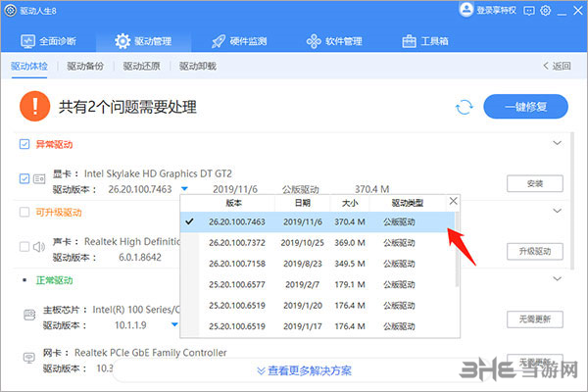Switch to the 驱动管理 tab

pyautogui.click(x=144, y=41)
